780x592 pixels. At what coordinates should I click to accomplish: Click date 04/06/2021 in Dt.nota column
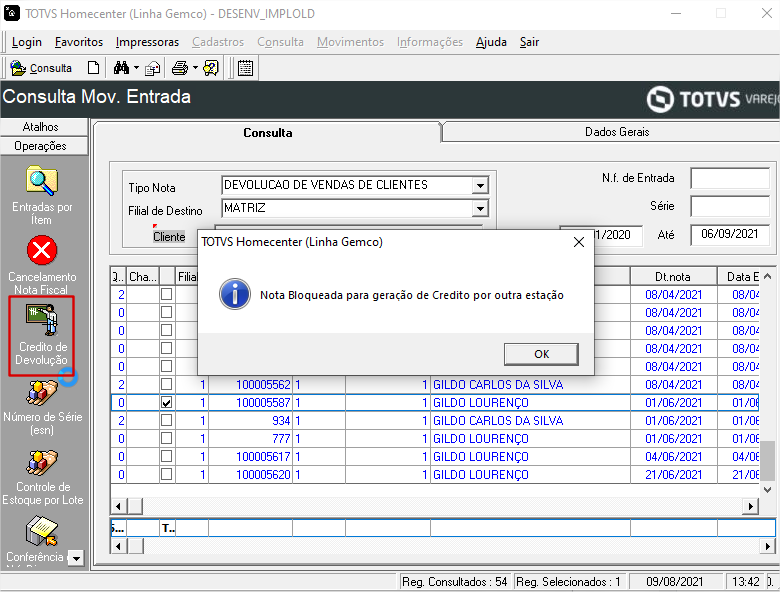[673, 457]
